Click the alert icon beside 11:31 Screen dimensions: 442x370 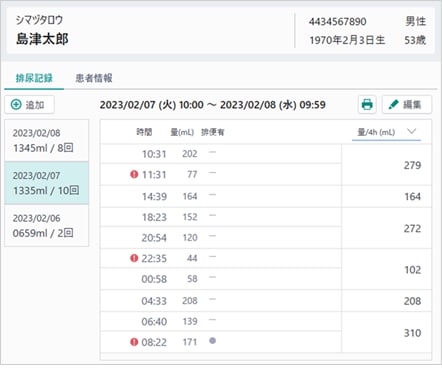click(134, 174)
